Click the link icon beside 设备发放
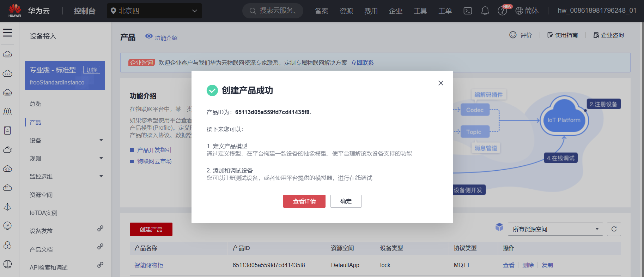644x277 pixels. coord(100,229)
